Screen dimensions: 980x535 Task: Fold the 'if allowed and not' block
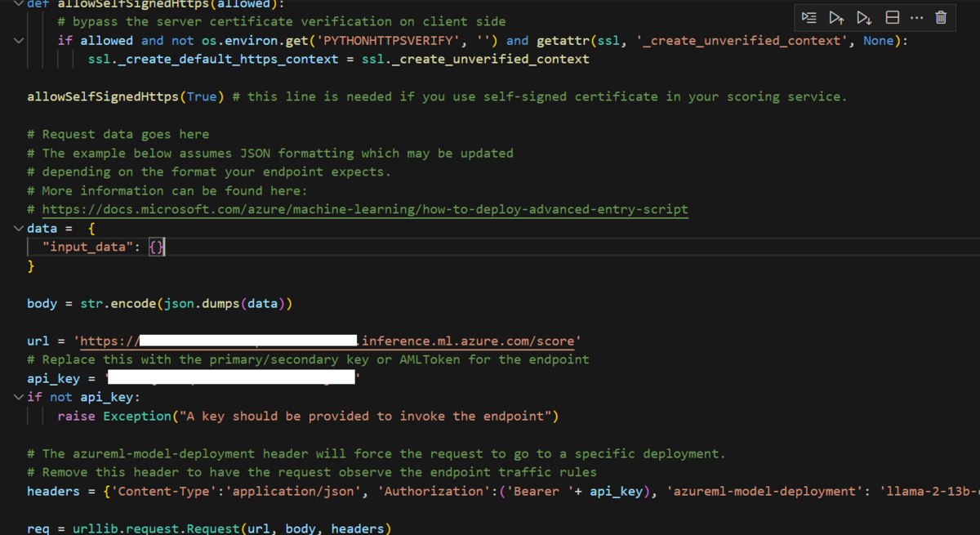pyautogui.click(x=19, y=40)
